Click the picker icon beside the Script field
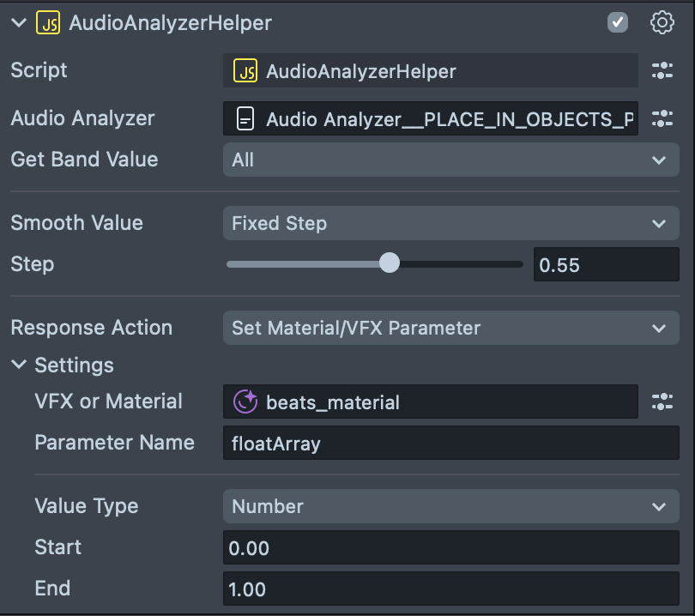695x616 pixels. 662,71
